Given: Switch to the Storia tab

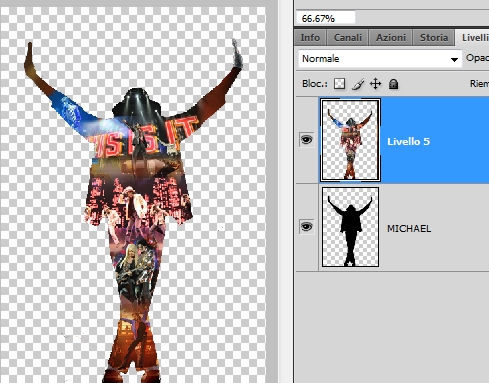Looking at the screenshot, I should 434,37.
